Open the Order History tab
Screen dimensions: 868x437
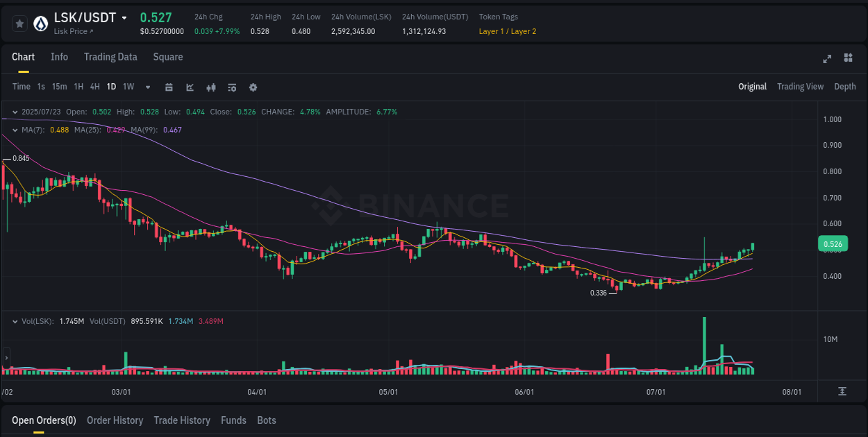115,420
